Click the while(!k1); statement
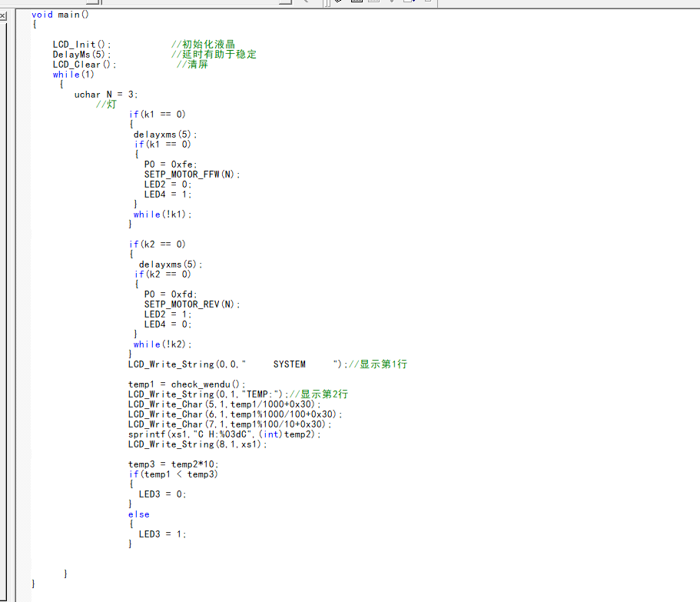 [162, 215]
